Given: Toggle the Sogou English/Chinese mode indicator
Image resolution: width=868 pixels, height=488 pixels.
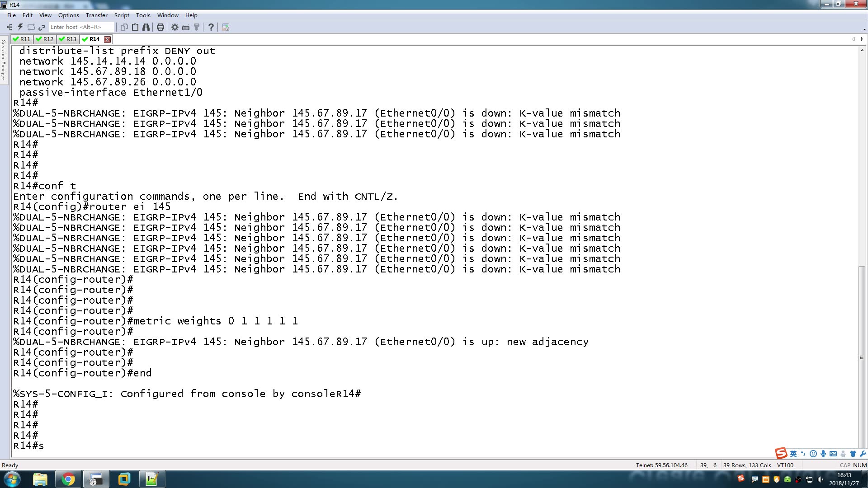Looking at the screenshot, I should [x=793, y=454].
